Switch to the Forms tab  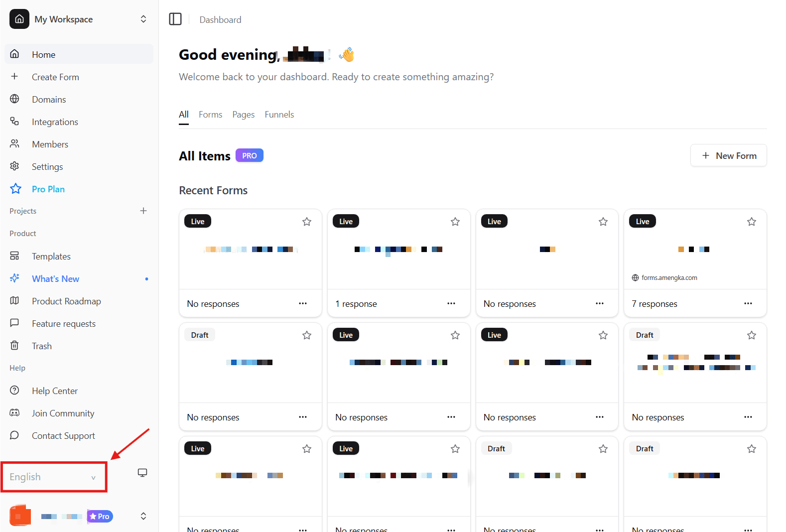(210, 115)
